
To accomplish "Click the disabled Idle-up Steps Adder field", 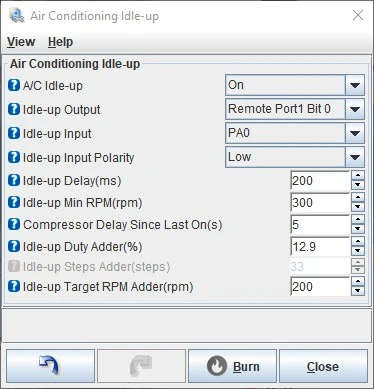I will pos(320,266).
